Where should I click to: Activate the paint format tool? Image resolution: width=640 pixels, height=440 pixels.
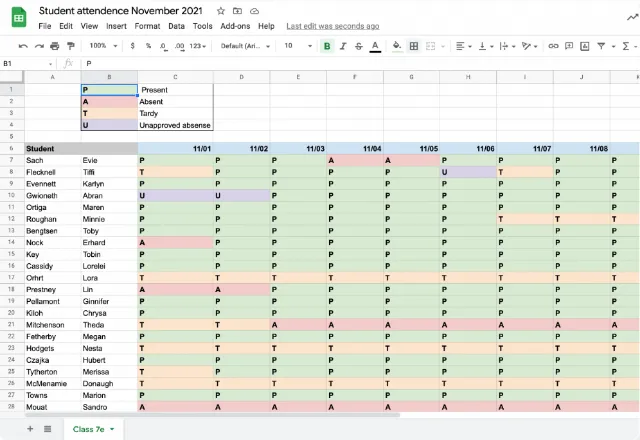(x=71, y=46)
